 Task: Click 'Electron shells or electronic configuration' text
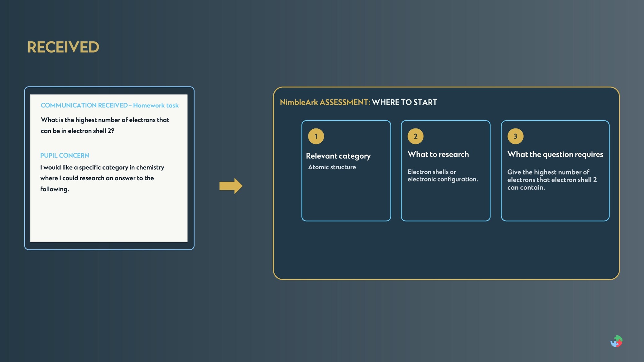(443, 175)
